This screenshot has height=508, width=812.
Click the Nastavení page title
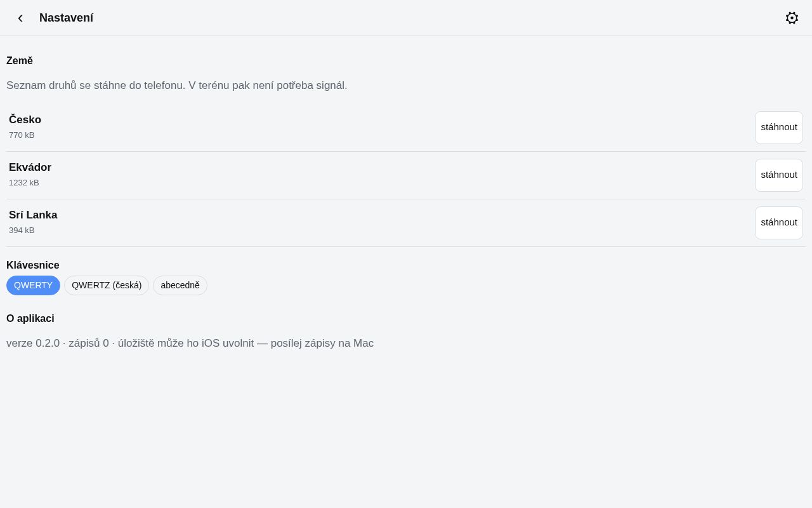(x=66, y=18)
